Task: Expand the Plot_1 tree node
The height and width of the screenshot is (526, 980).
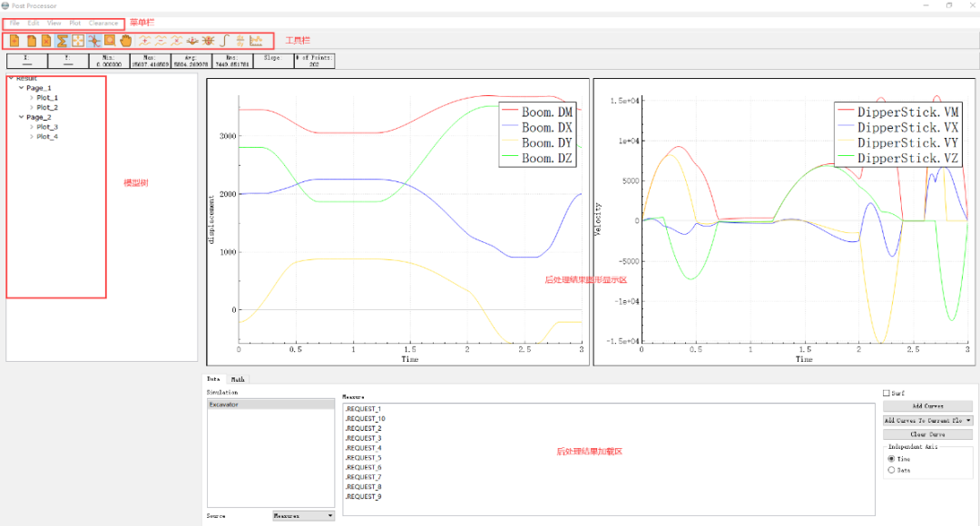Action: tap(31, 97)
